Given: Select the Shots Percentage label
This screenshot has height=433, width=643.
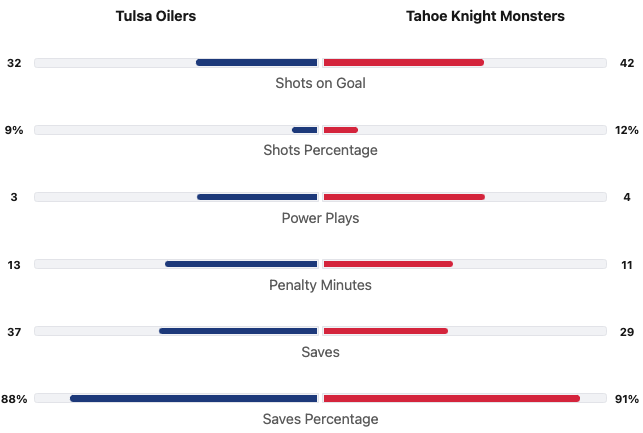Looking at the screenshot, I should (x=320, y=150).
